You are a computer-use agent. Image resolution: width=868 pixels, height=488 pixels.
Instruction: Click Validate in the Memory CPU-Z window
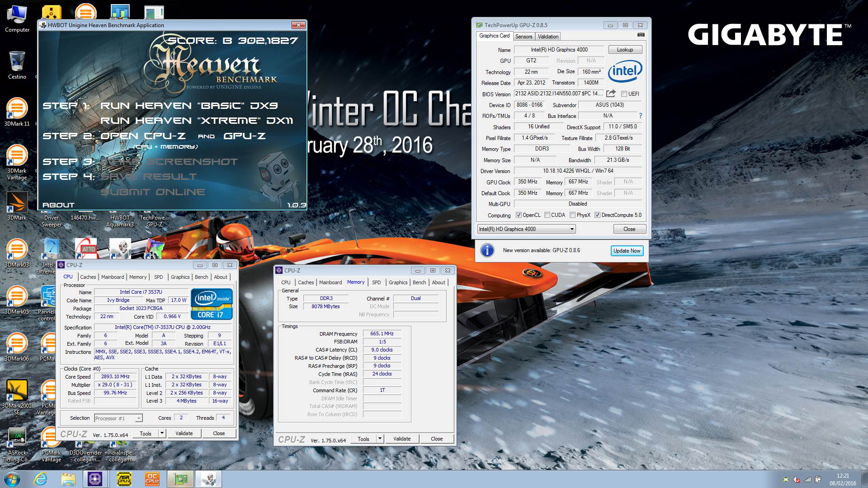tap(402, 439)
